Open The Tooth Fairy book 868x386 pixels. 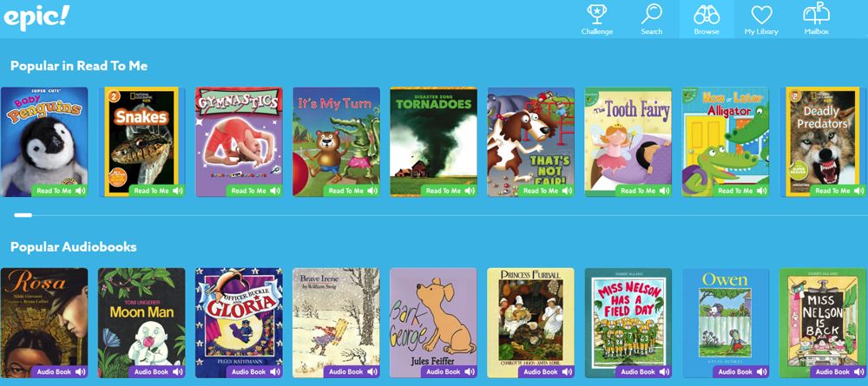click(x=628, y=141)
